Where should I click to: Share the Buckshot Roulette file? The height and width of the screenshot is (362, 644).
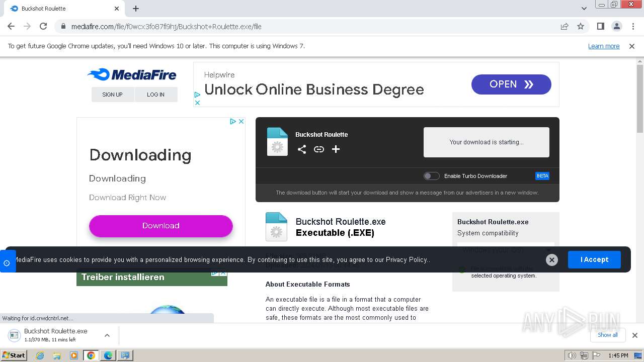pyautogui.click(x=302, y=149)
